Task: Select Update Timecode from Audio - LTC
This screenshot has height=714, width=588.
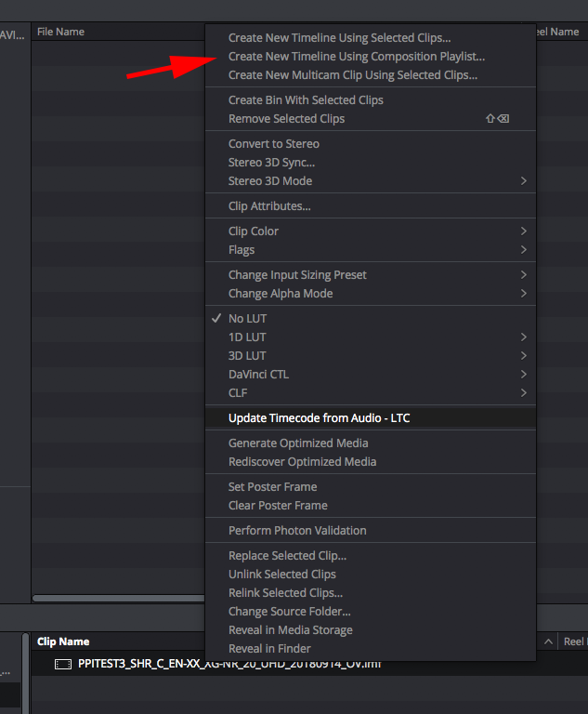Action: click(x=371, y=418)
